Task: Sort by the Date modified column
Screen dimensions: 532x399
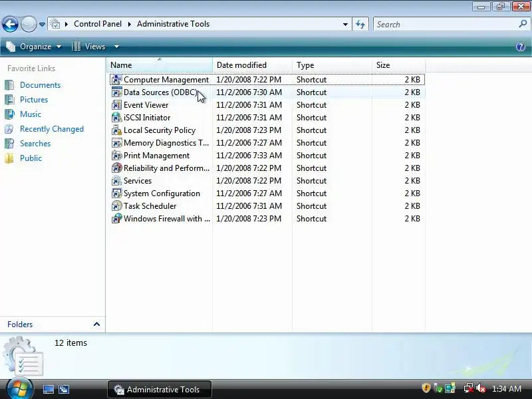Action: (253, 65)
